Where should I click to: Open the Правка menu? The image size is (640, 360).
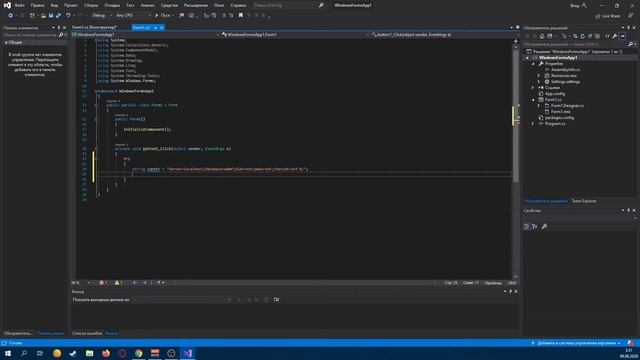pyautogui.click(x=37, y=5)
